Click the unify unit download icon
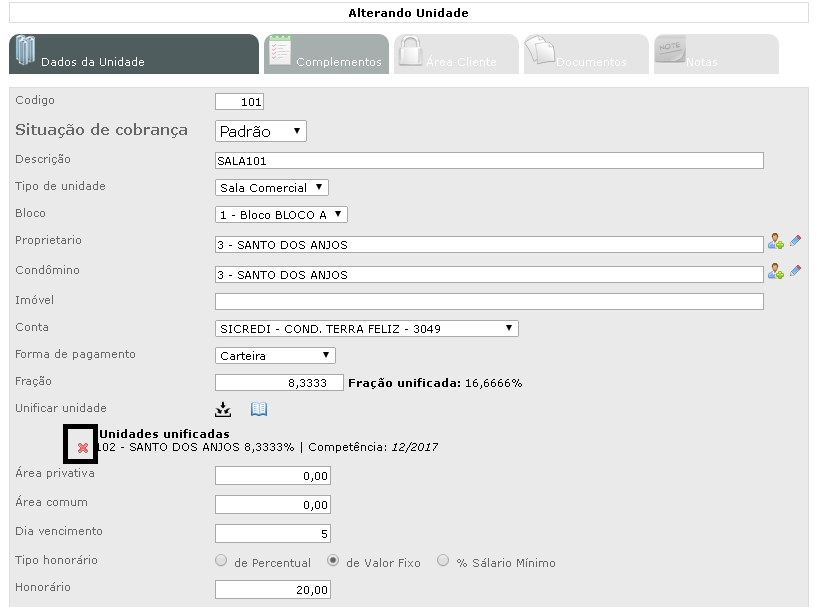Image resolution: width=817 pixels, height=607 pixels. [223, 410]
